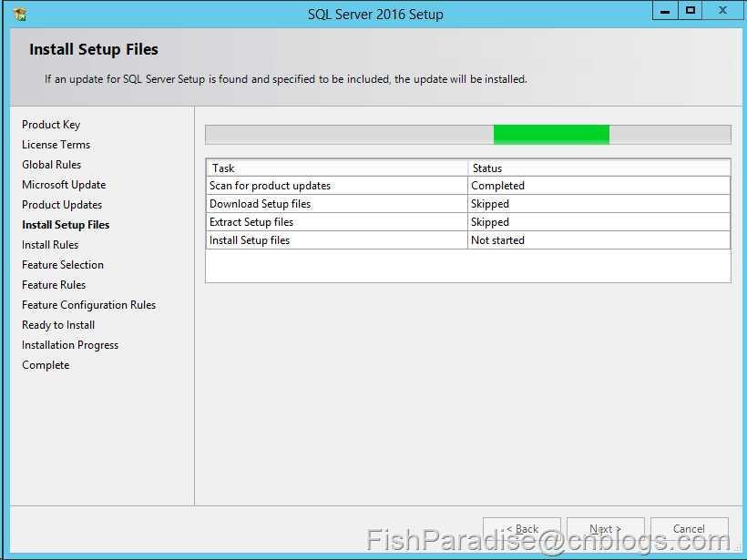747x560 pixels.
Task: Select the Product Key step
Action: tap(51, 125)
